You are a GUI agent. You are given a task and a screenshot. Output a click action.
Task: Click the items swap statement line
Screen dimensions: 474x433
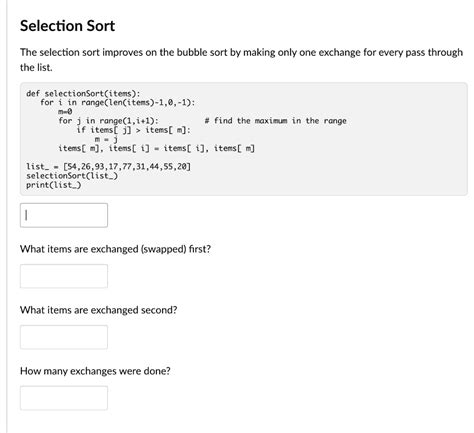(x=157, y=148)
